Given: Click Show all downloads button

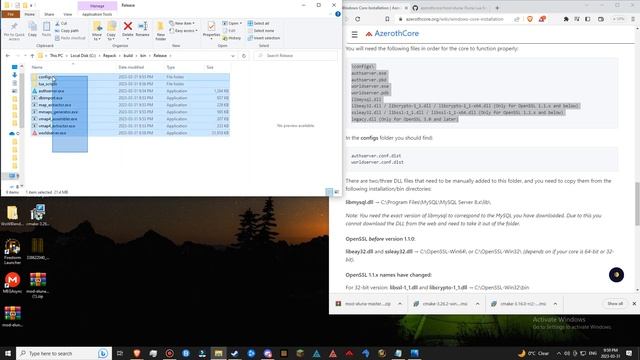Looking at the screenshot, I should click(x=615, y=304).
